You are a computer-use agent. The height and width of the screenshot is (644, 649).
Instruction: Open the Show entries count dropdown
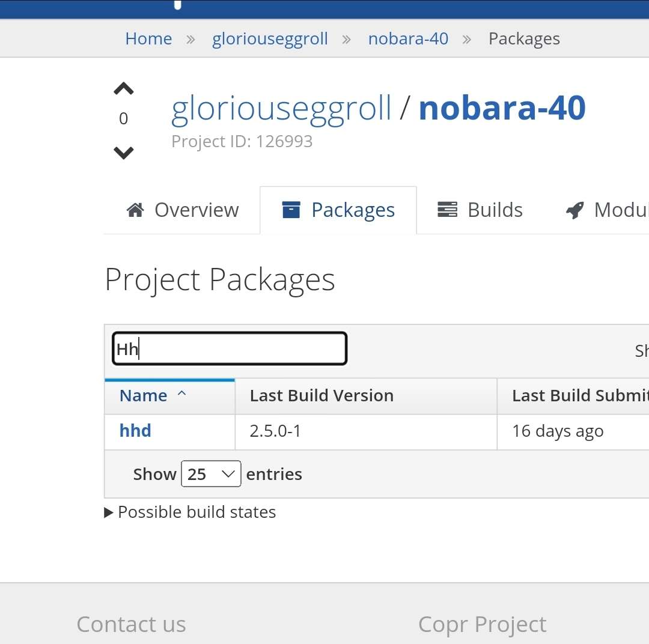pyautogui.click(x=211, y=474)
